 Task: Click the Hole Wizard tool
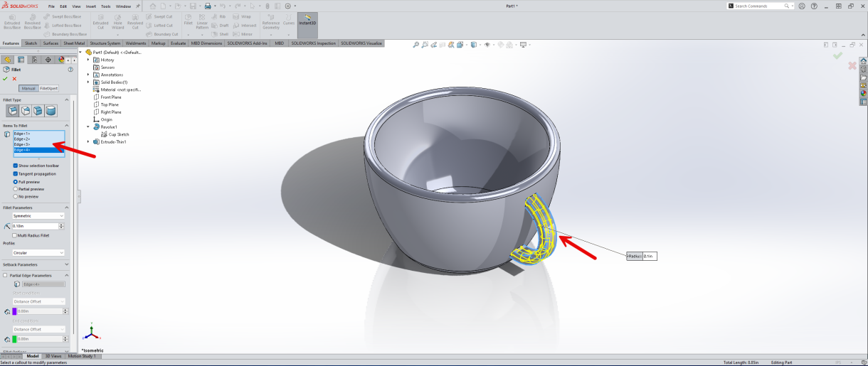pyautogui.click(x=118, y=21)
